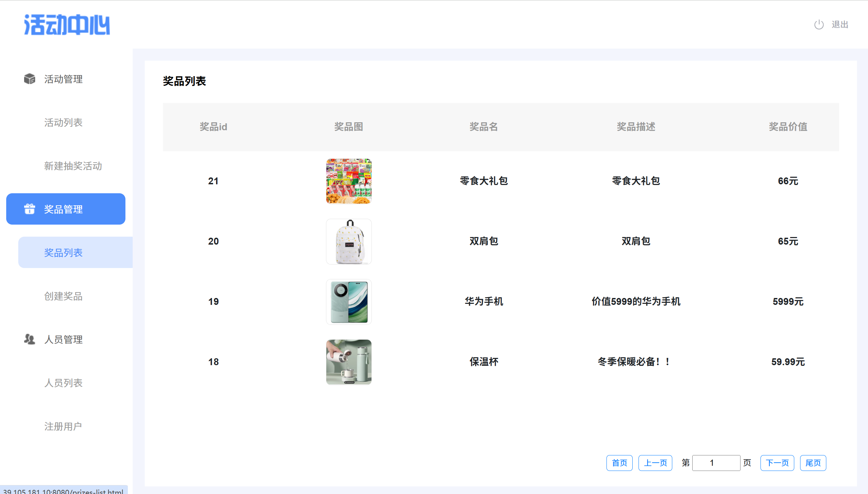868x494 pixels.
Task: Open the thermos cup prize image
Action: [x=349, y=362]
